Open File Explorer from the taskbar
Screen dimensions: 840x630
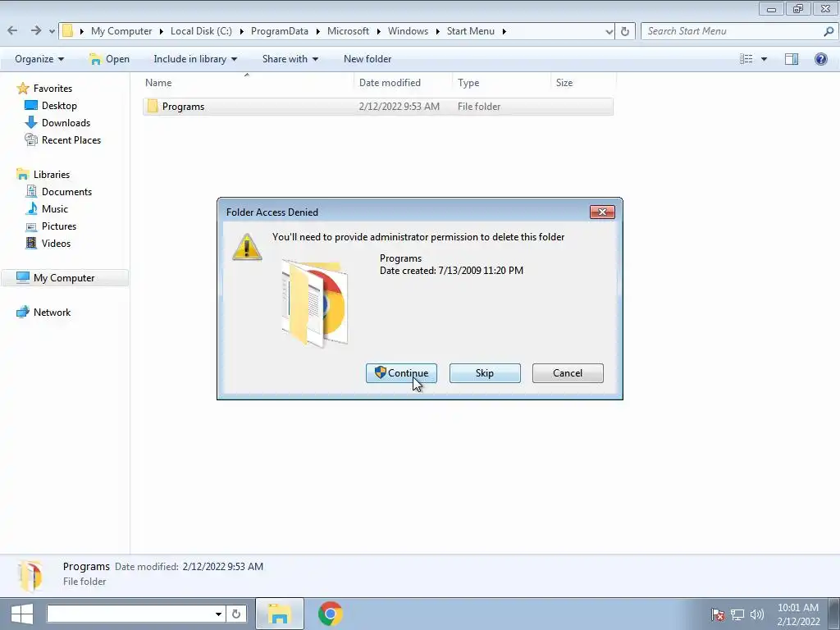[x=280, y=614]
